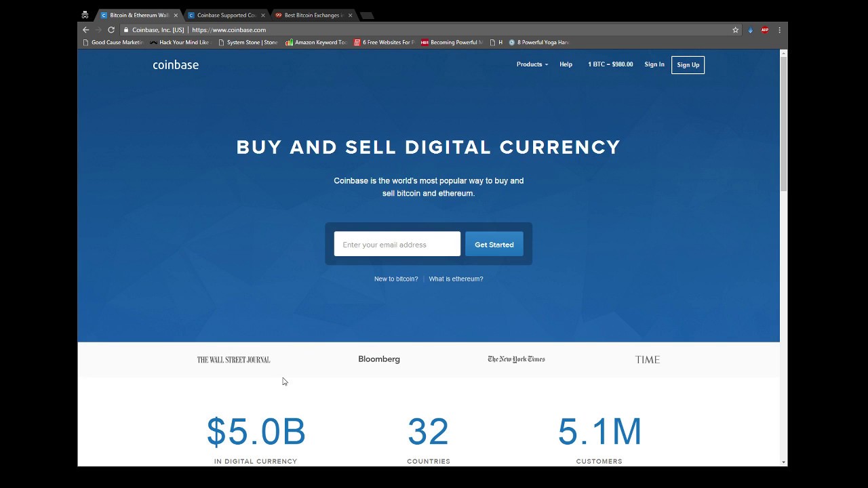Reload the Coinbase page

111,30
